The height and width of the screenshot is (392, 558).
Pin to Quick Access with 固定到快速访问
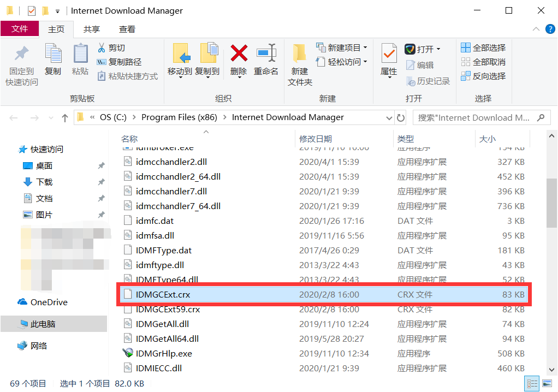(21, 66)
